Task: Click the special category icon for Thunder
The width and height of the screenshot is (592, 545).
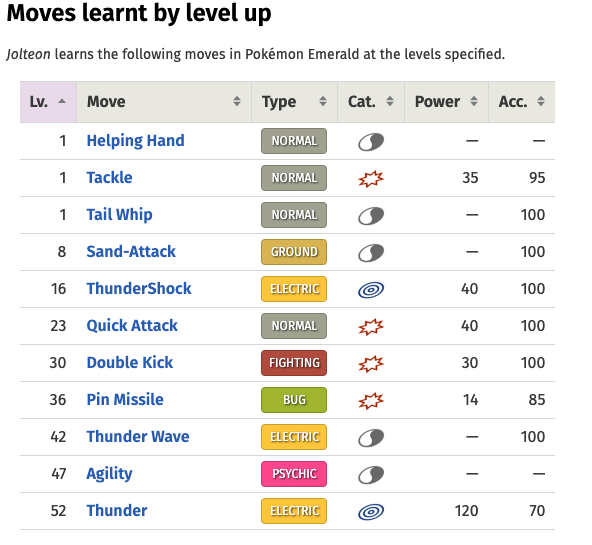Action: pyautogui.click(x=371, y=511)
